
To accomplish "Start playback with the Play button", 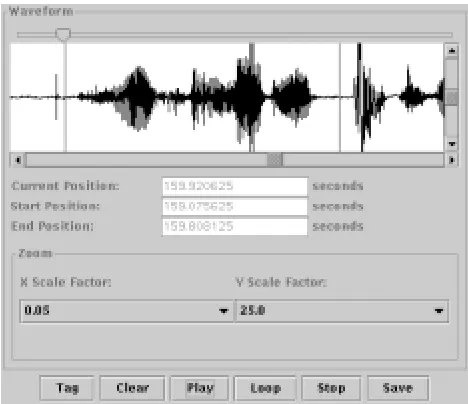I will 200,388.
